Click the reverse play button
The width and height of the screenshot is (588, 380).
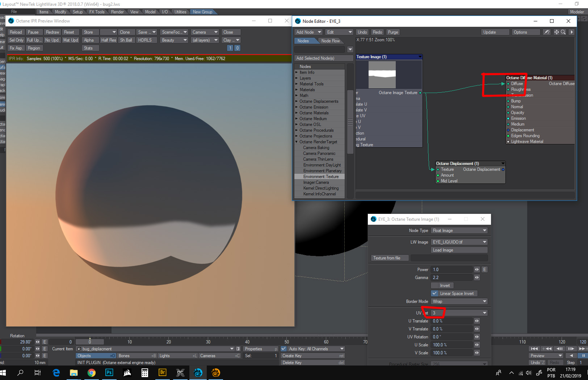(x=571, y=356)
